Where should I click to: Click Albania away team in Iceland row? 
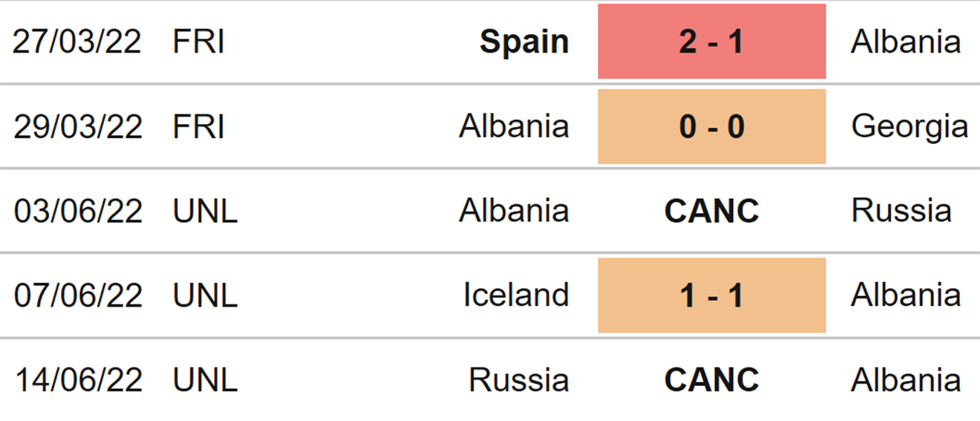[x=906, y=296]
